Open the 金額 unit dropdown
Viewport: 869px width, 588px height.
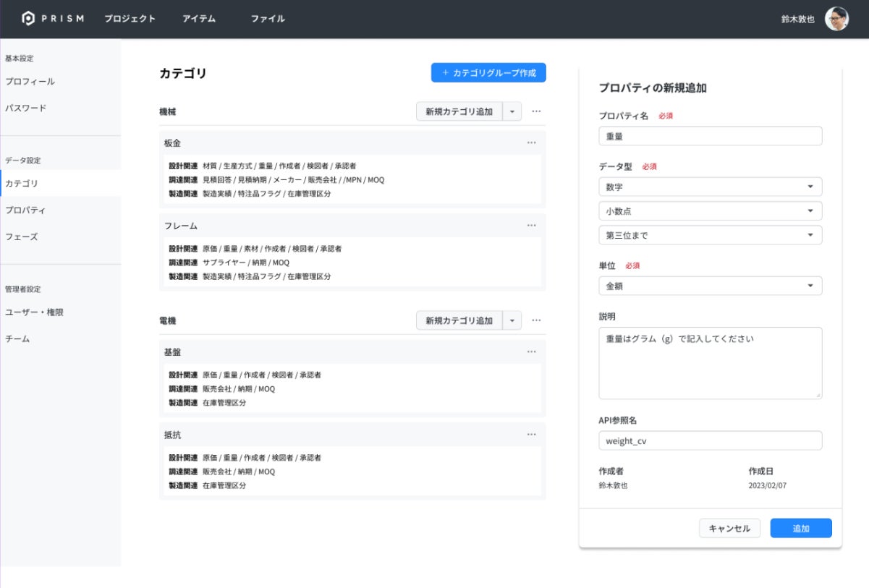(x=711, y=286)
